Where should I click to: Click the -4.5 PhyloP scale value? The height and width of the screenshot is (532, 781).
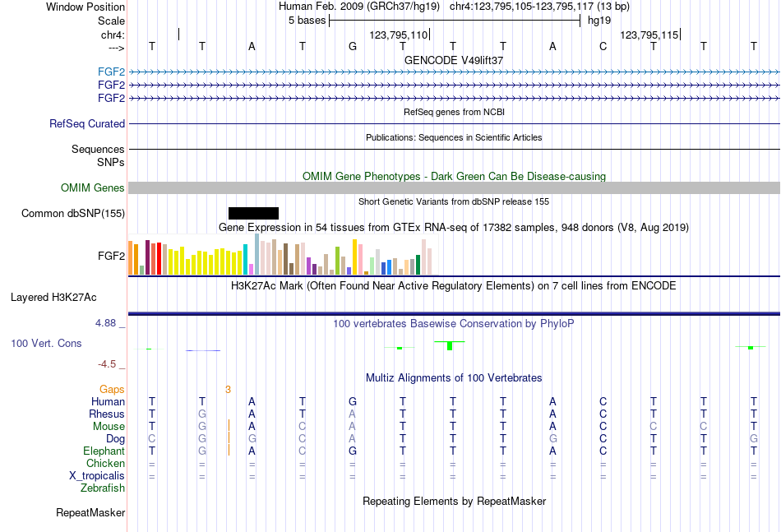(107, 364)
